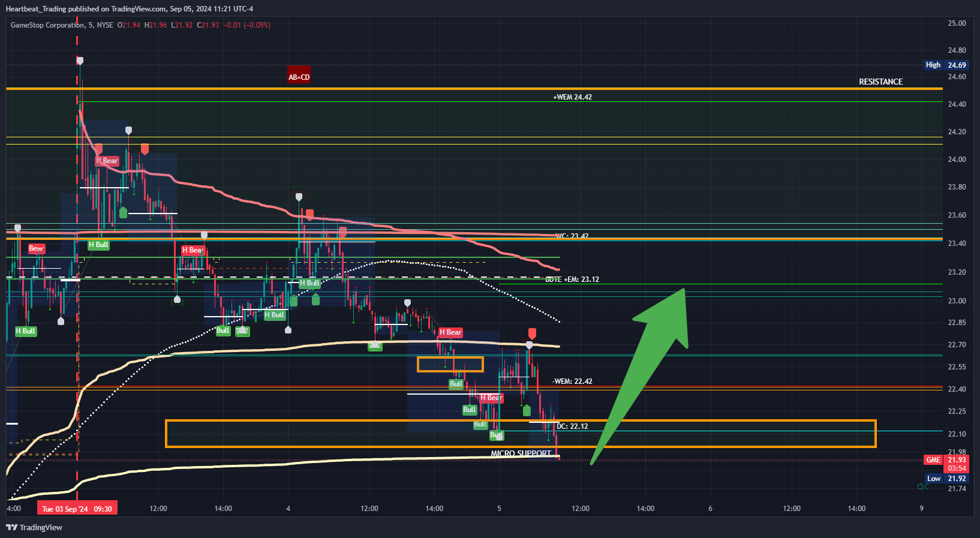Click the day 5 label on time axis
980x538 pixels.
[x=499, y=509]
